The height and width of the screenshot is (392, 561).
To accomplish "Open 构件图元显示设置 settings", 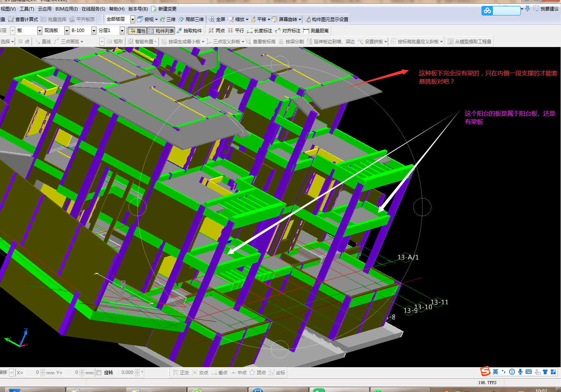I will [x=327, y=19].
